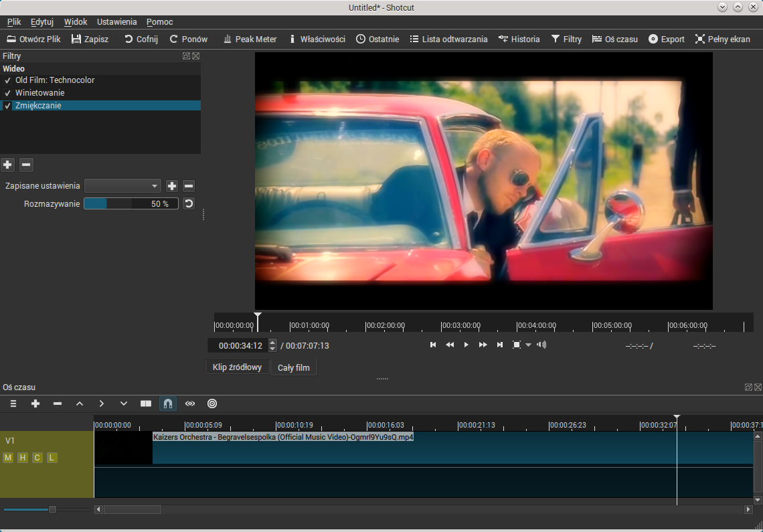The image size is (763, 532).
Task: Split clip at the playhead
Action: [x=145, y=404]
